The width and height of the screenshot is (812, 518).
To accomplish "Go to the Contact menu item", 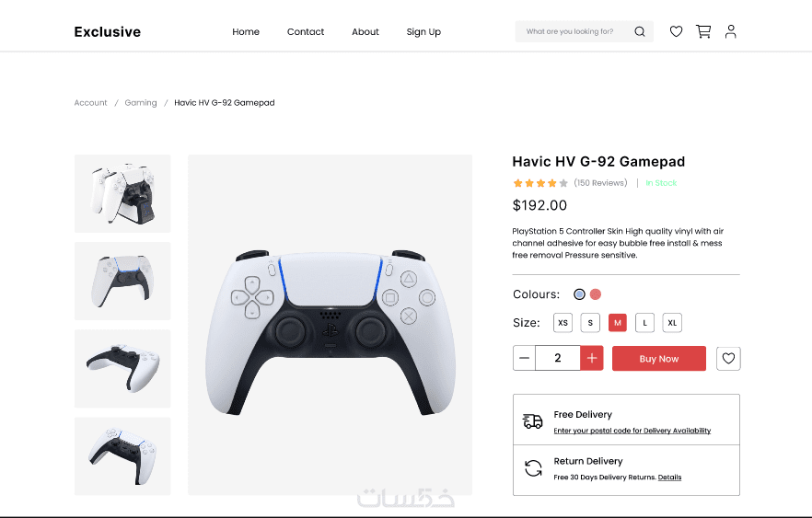I will coord(306,31).
